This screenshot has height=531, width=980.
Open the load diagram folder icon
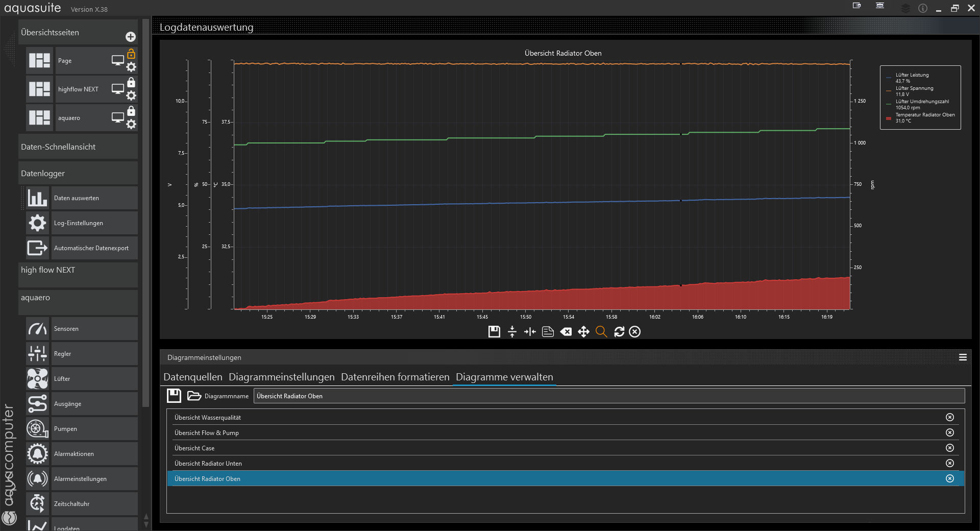coord(194,396)
